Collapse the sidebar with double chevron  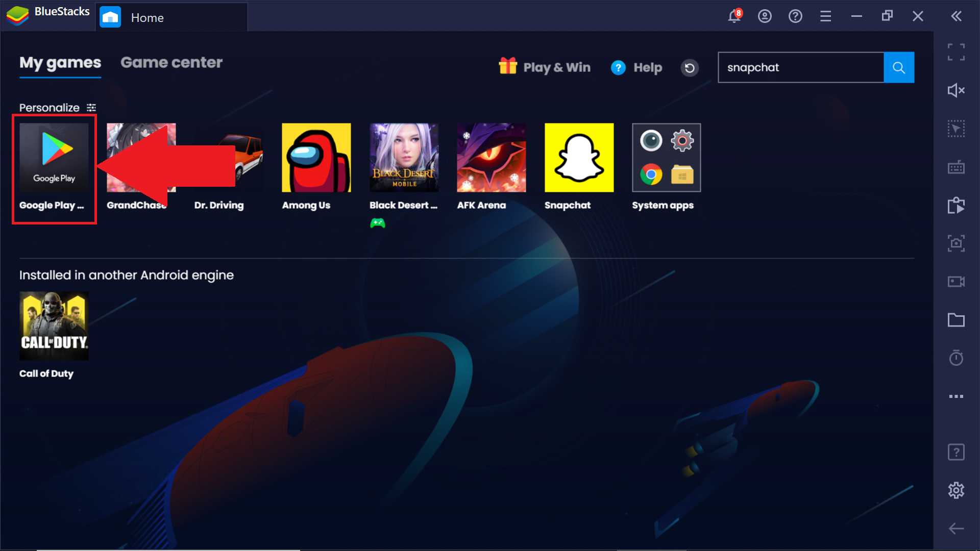957,16
